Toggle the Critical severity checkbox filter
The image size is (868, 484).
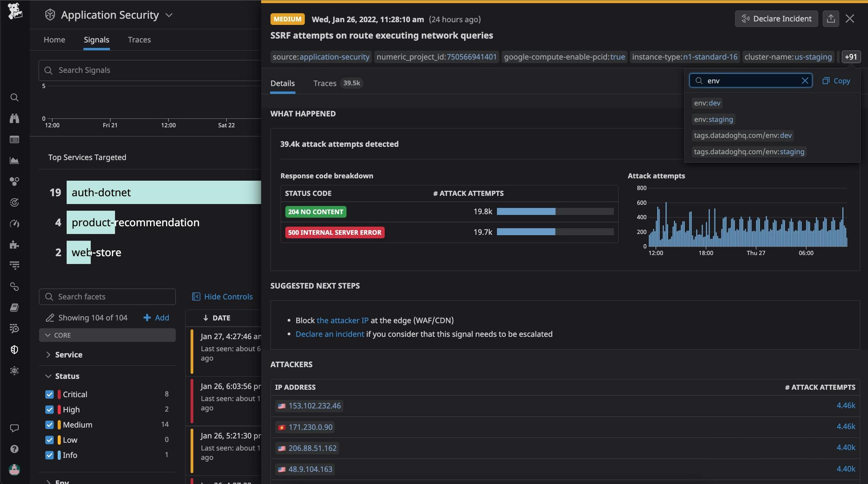[49, 394]
